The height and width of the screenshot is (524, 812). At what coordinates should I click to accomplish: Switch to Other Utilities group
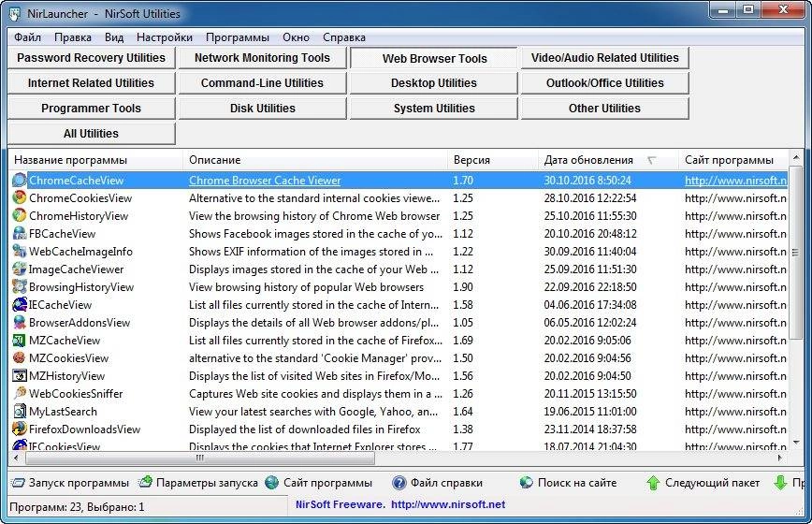[605, 109]
